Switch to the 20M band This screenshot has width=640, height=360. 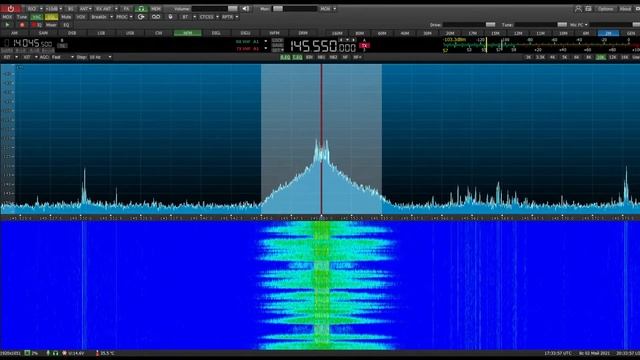(x=450, y=33)
